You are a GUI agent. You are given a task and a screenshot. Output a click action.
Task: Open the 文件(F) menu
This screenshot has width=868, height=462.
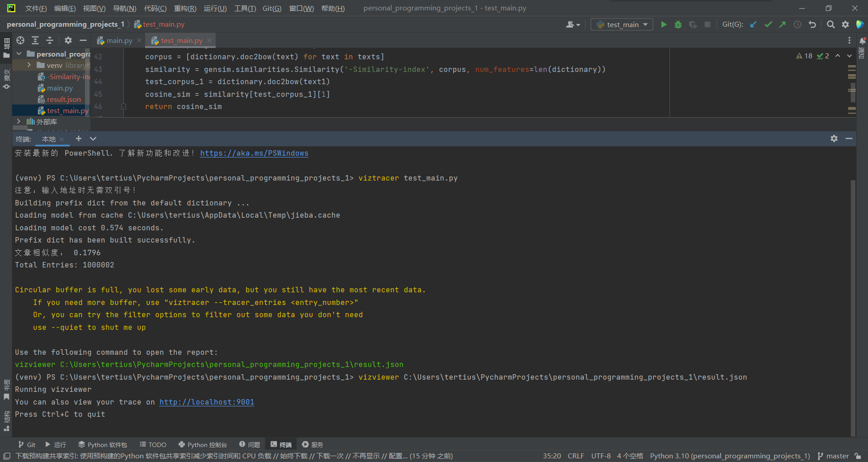36,8
